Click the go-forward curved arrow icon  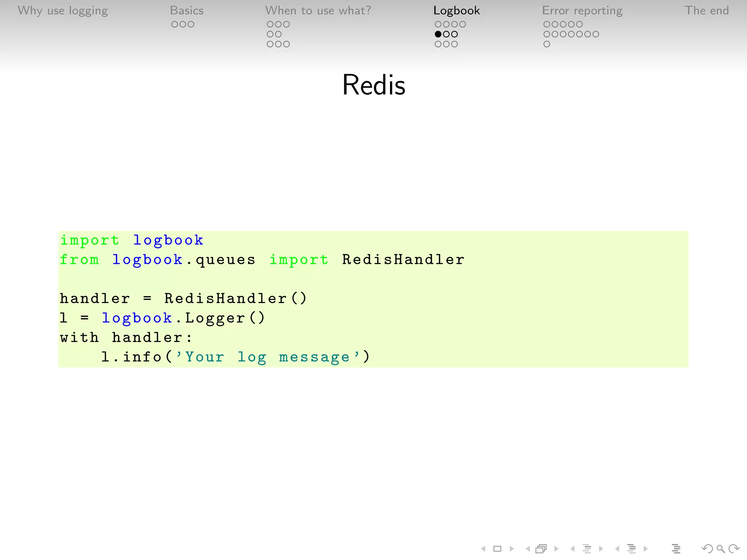pos(734,548)
